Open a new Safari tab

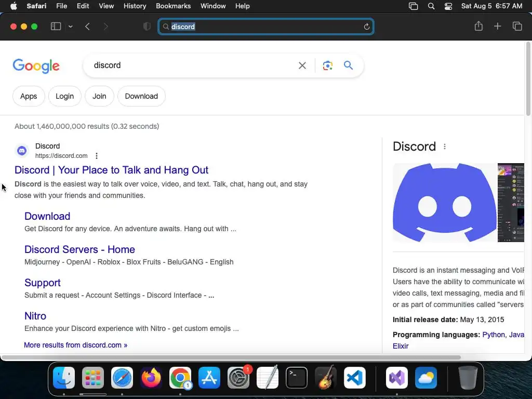[497, 26]
